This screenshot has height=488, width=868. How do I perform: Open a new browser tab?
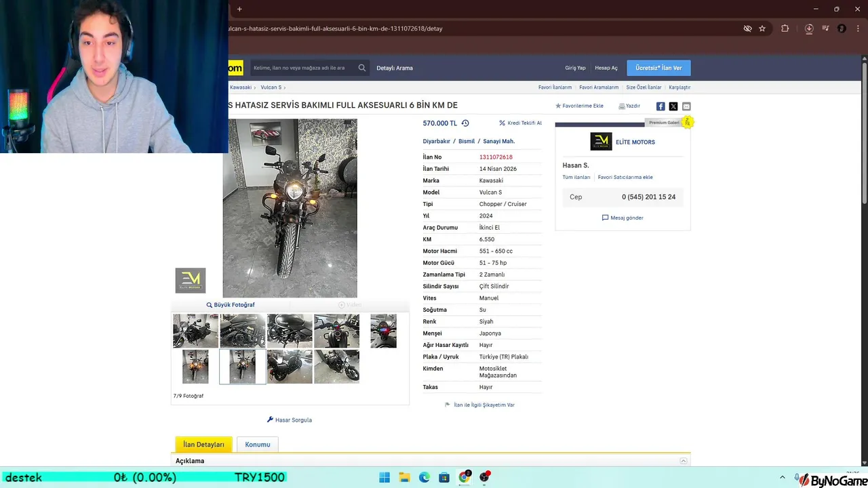[239, 9]
